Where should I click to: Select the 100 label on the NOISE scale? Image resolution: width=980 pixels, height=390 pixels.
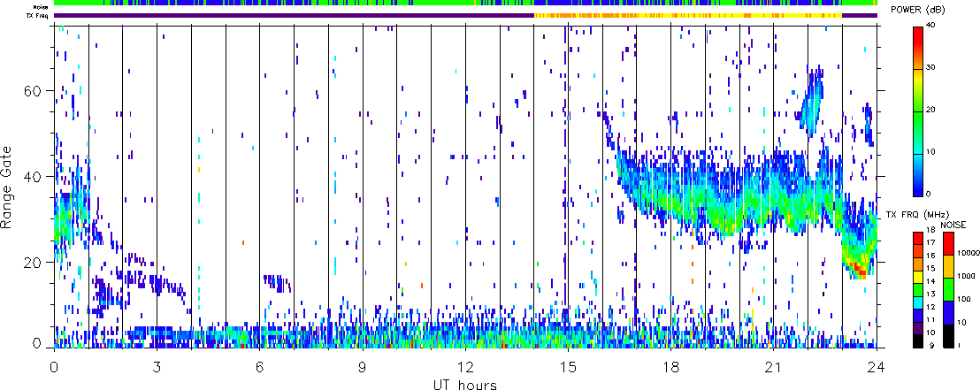click(x=964, y=300)
